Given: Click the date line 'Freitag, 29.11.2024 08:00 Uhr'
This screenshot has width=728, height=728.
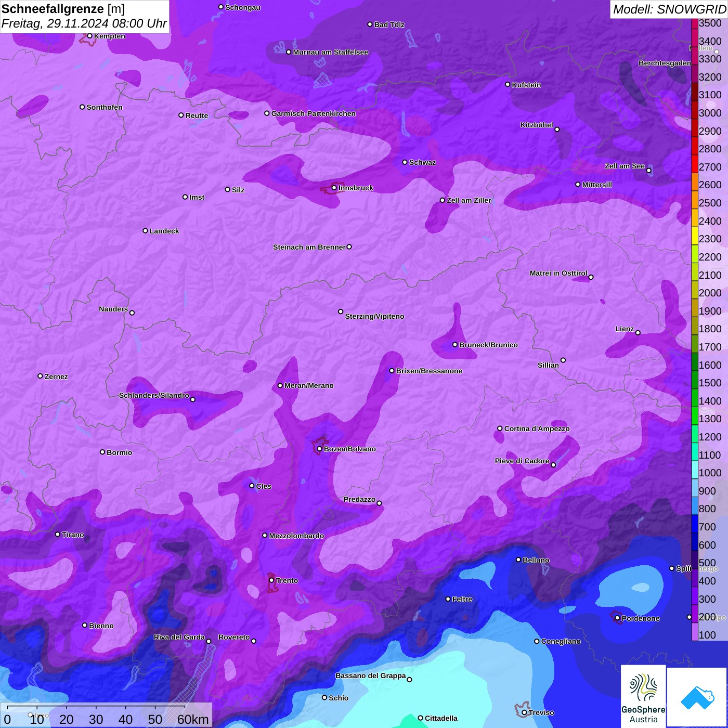Looking at the screenshot, I should pos(84,24).
